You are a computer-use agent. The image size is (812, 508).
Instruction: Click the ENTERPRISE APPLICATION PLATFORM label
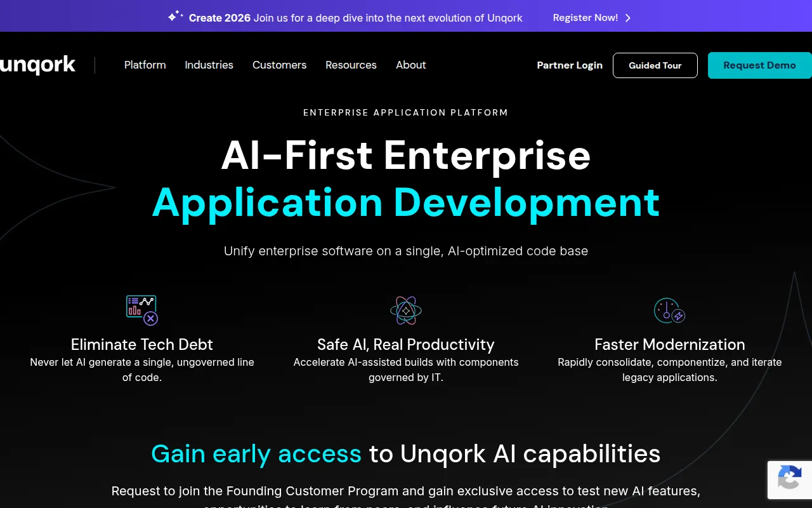(406, 112)
